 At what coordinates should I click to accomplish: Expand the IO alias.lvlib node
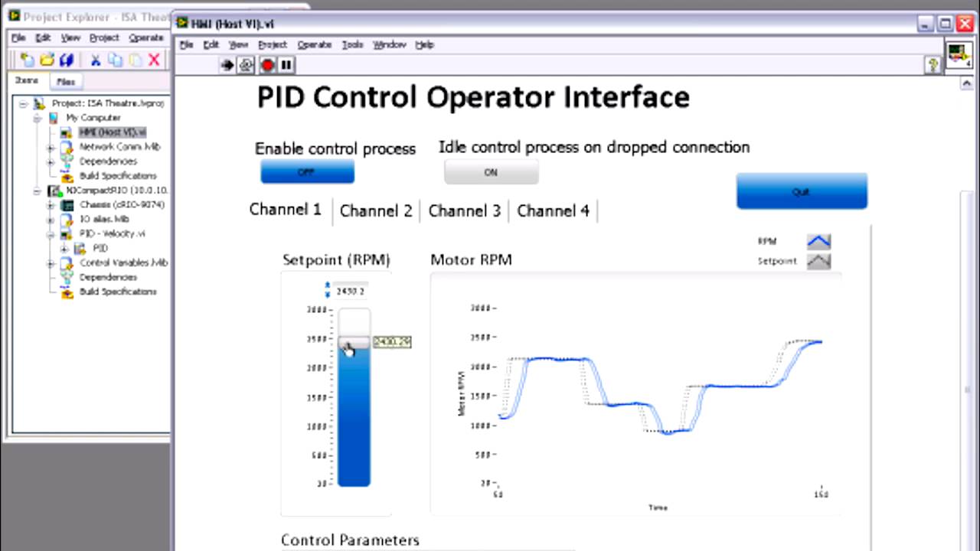[x=51, y=220]
